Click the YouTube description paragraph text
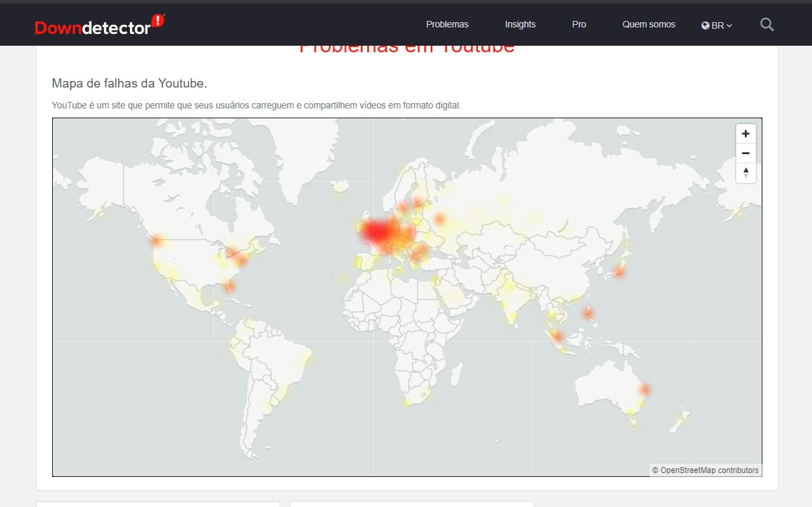The height and width of the screenshot is (507, 812). point(257,105)
